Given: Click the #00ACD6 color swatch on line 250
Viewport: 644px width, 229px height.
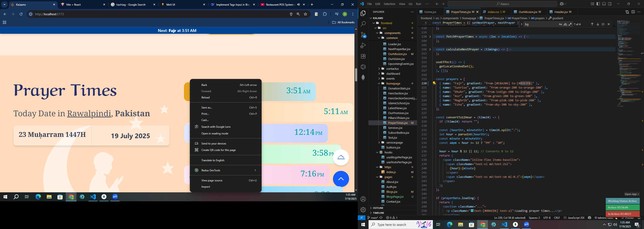Looking at the screenshot, I should [472, 211].
